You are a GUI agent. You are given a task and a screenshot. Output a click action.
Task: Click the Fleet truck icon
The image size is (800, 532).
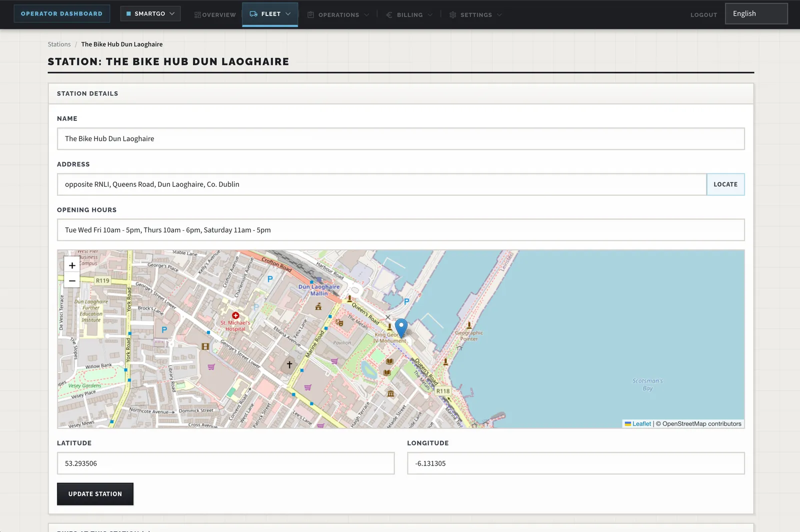click(x=253, y=14)
